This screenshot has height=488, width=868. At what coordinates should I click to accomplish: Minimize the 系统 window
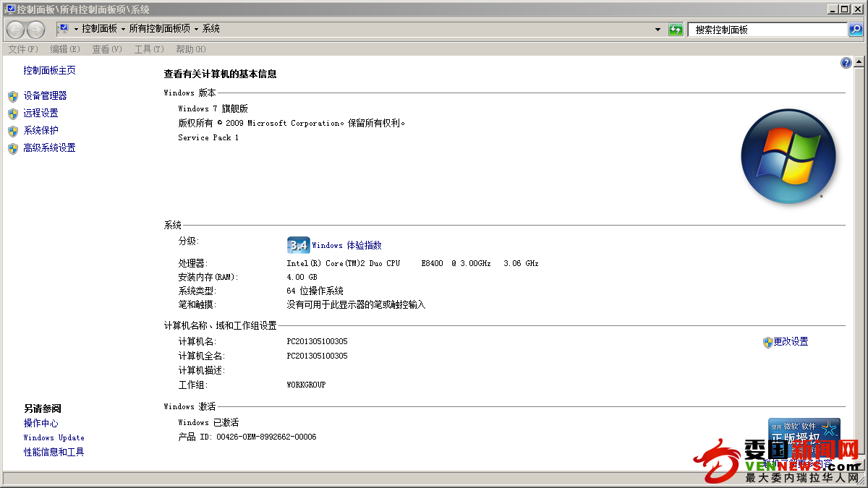coord(833,9)
